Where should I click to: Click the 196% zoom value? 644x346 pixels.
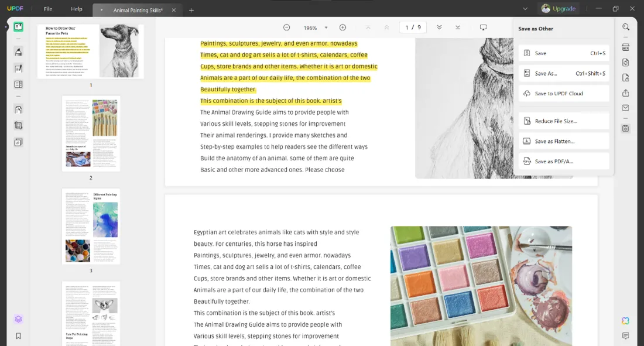[310, 28]
